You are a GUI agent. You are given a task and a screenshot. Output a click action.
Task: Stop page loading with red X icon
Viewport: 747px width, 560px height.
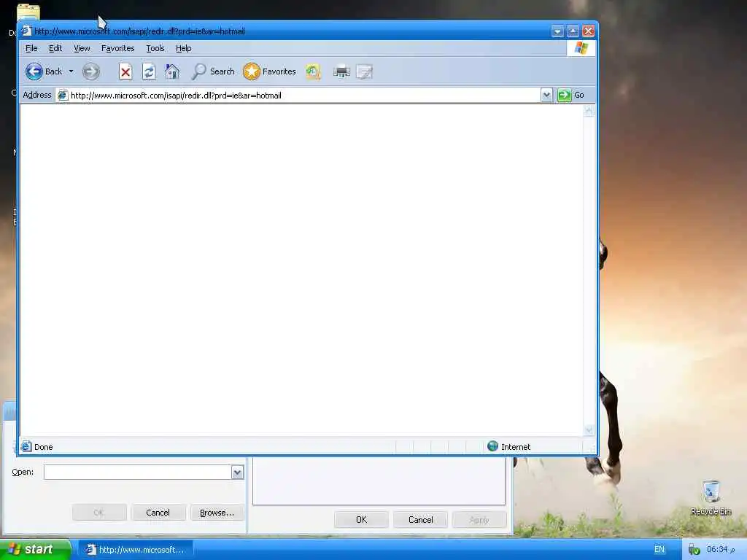(x=125, y=72)
